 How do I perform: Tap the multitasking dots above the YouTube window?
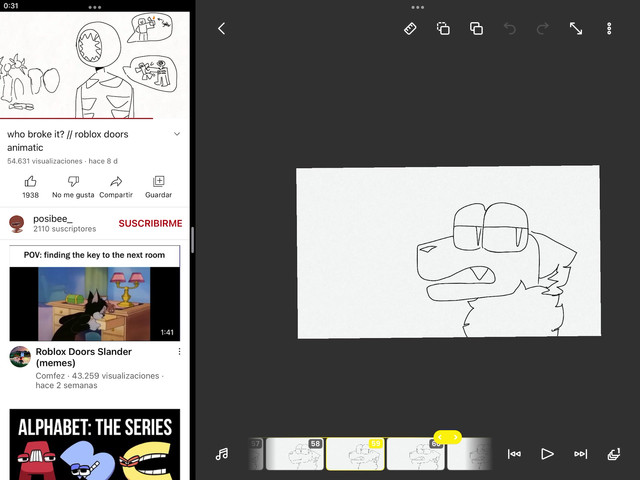click(x=95, y=7)
